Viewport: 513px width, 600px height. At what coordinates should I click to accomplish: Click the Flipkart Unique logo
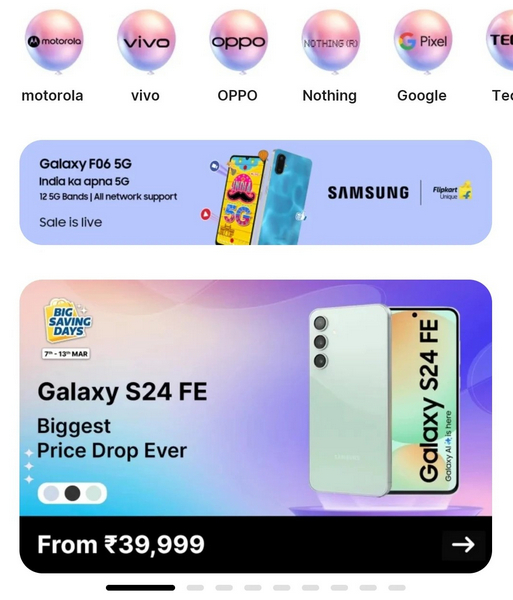point(452,191)
